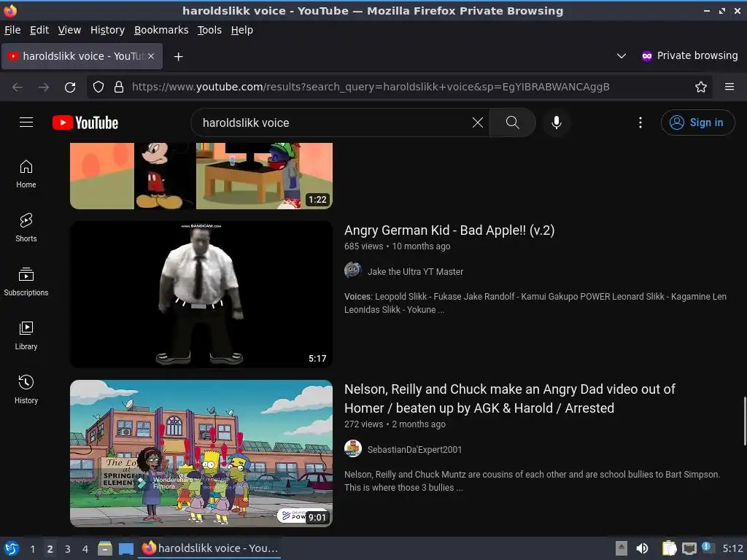Open file manager icon in taskbar
The height and width of the screenshot is (560, 747).
tap(105, 548)
